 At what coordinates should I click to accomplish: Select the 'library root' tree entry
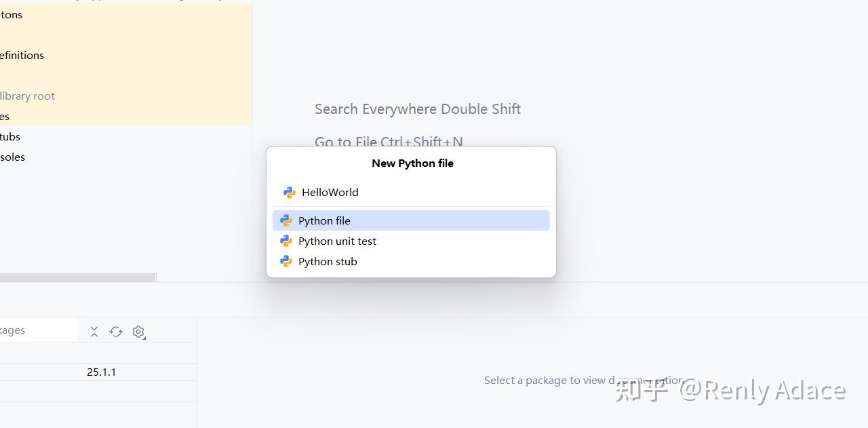click(x=27, y=96)
